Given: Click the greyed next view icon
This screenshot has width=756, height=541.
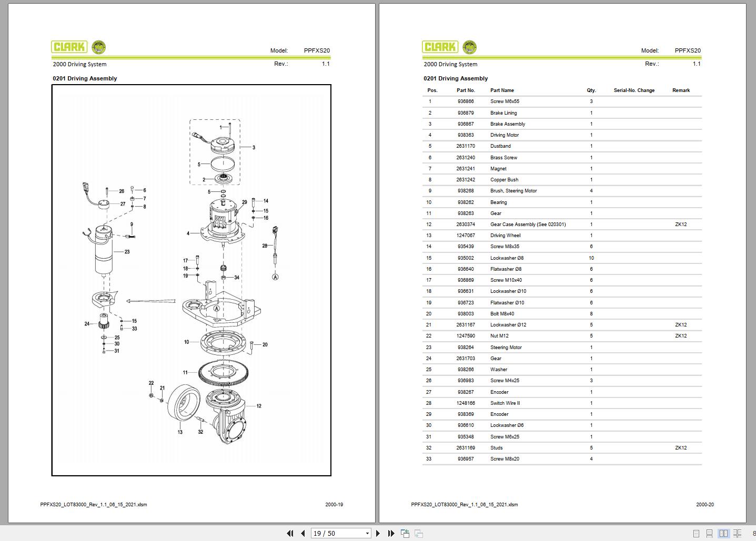Looking at the screenshot, I should click(x=419, y=533).
